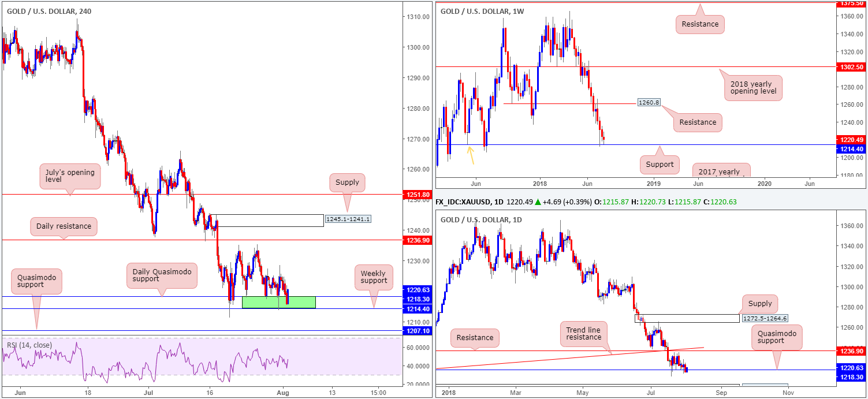Viewport: 868px width, 399px height.
Task: Click the 60.0000 RSI scale value
Action: pos(418,348)
